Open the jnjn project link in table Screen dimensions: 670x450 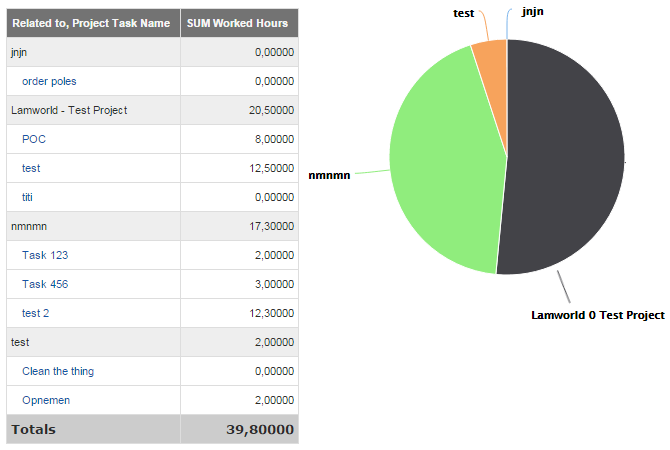point(20,52)
